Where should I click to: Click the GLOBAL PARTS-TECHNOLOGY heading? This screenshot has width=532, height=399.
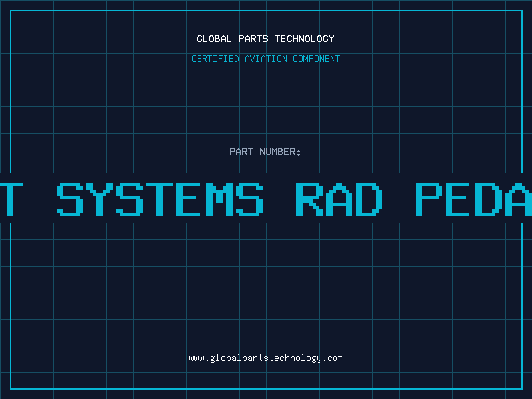point(265,39)
